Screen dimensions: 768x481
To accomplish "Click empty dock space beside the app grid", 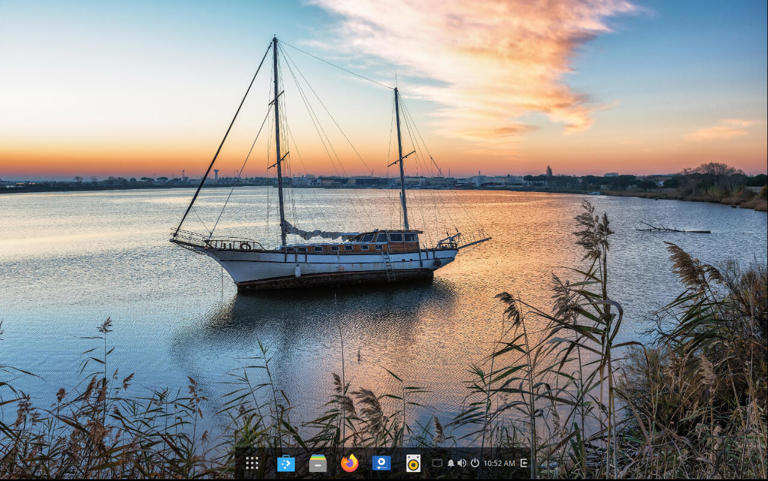I will click(x=268, y=463).
